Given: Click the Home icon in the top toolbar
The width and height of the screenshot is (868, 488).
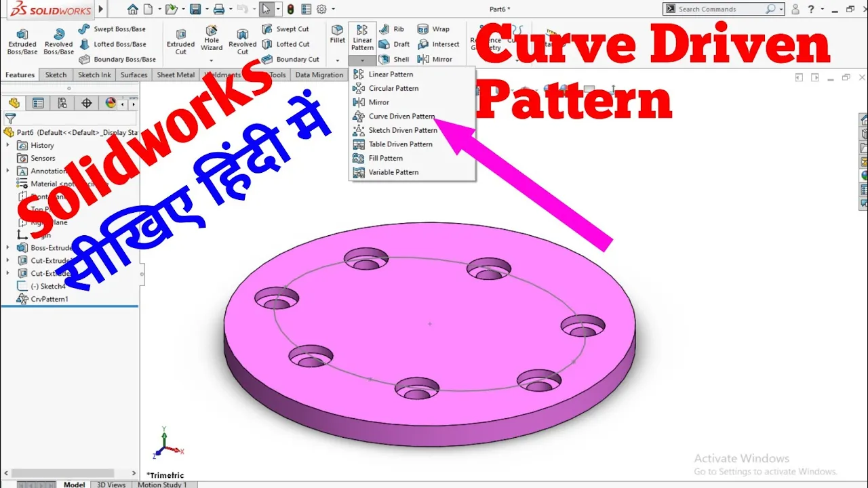Looking at the screenshot, I should (133, 9).
